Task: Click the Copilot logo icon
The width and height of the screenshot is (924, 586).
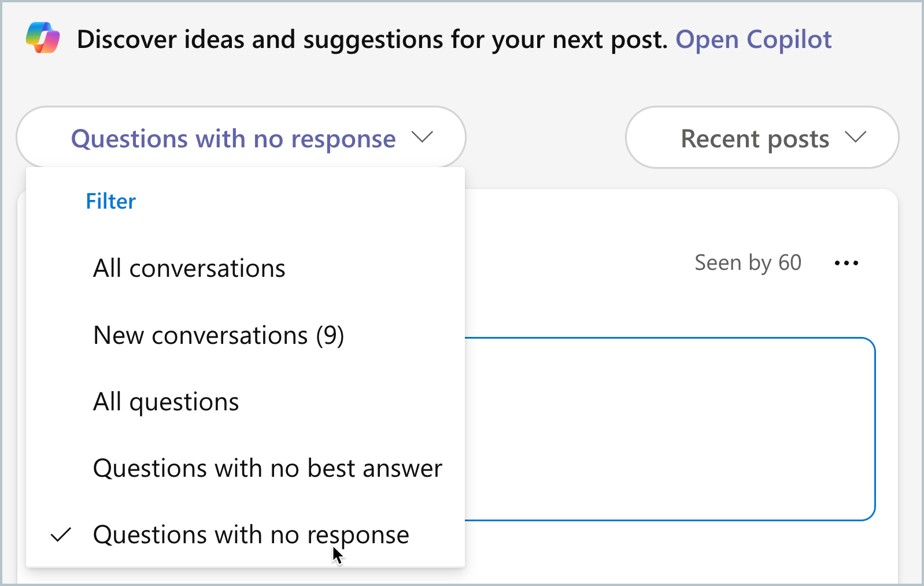Action: click(43, 38)
